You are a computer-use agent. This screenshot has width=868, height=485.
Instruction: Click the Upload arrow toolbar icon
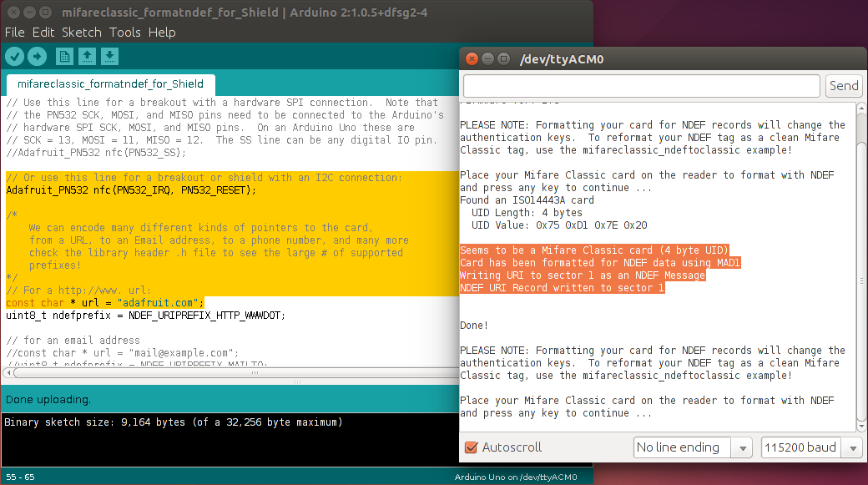tap(38, 56)
